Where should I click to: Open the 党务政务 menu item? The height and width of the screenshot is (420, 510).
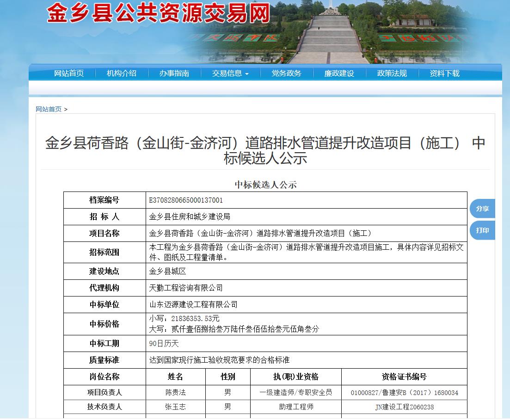pos(286,74)
